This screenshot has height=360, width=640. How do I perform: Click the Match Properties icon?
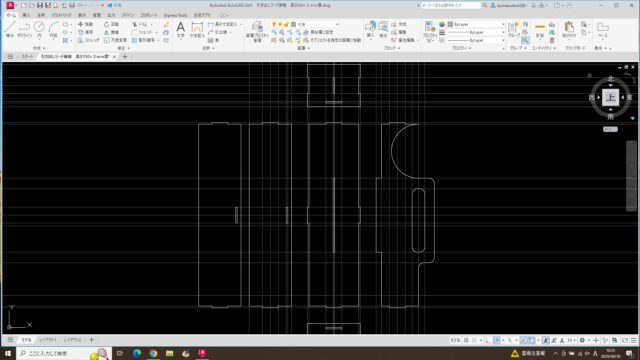(x=429, y=31)
